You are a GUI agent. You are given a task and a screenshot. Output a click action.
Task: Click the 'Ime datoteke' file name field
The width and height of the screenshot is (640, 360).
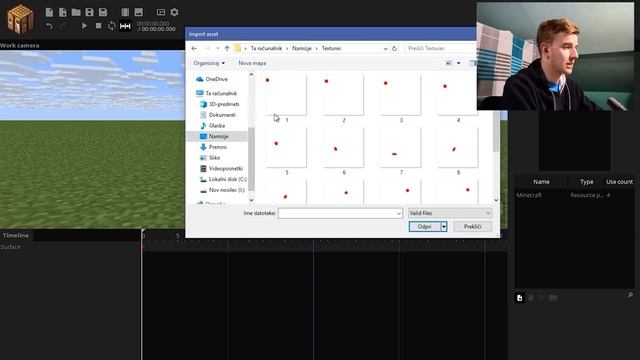[340, 213]
